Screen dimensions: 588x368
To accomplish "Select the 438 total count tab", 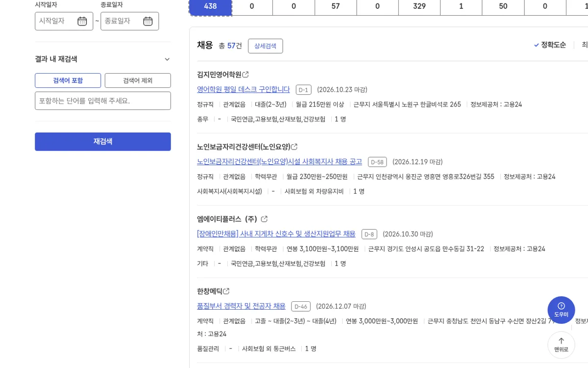I will tap(210, 6).
